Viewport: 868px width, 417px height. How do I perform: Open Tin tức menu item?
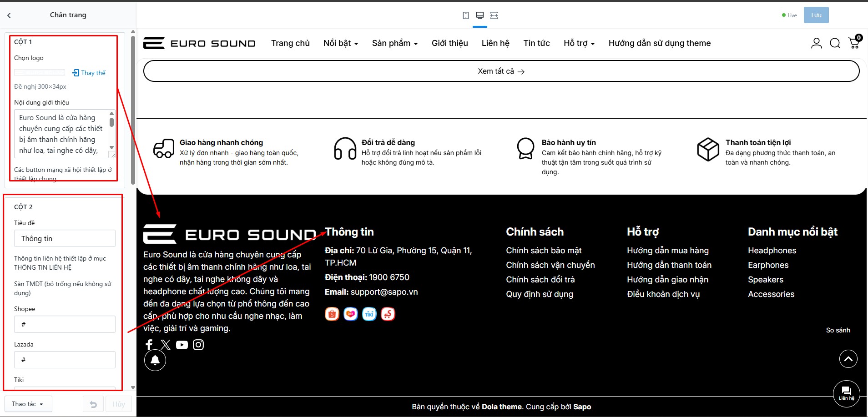[x=536, y=43]
